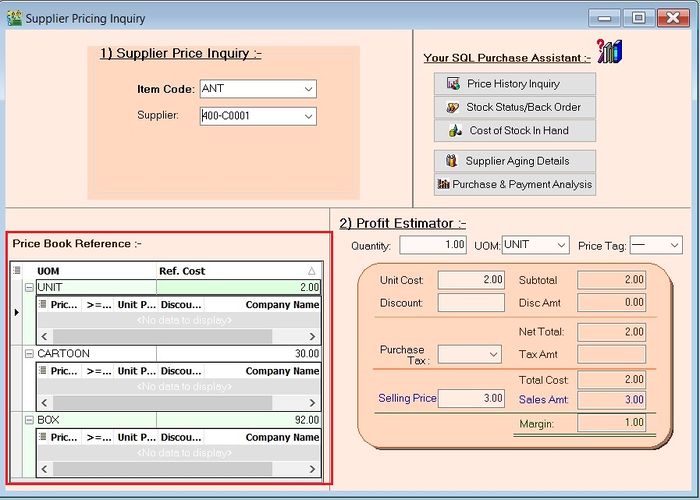The height and width of the screenshot is (500, 700).
Task: Click the Supplier Pricing Inquiry title bar icon
Action: click(14, 18)
